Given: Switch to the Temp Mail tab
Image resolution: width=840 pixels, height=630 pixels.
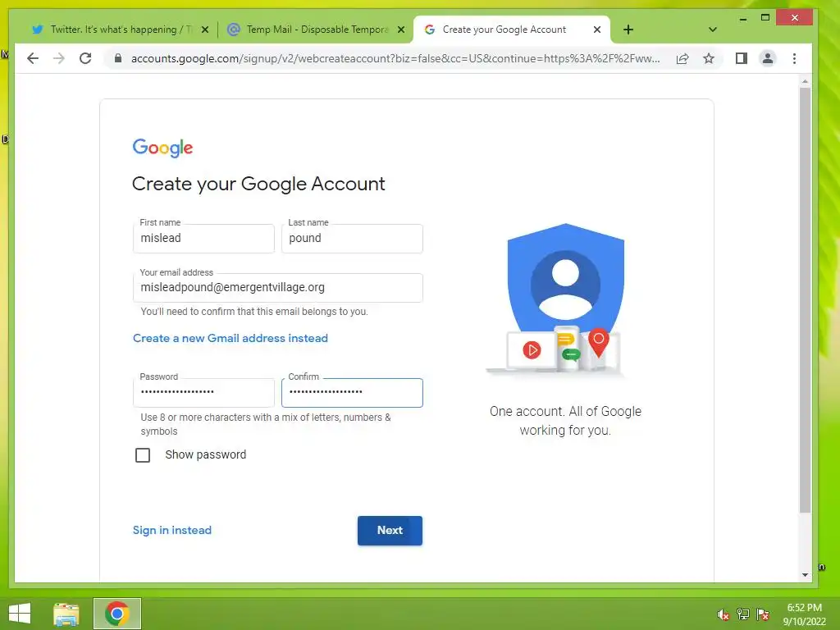Looking at the screenshot, I should [x=316, y=30].
